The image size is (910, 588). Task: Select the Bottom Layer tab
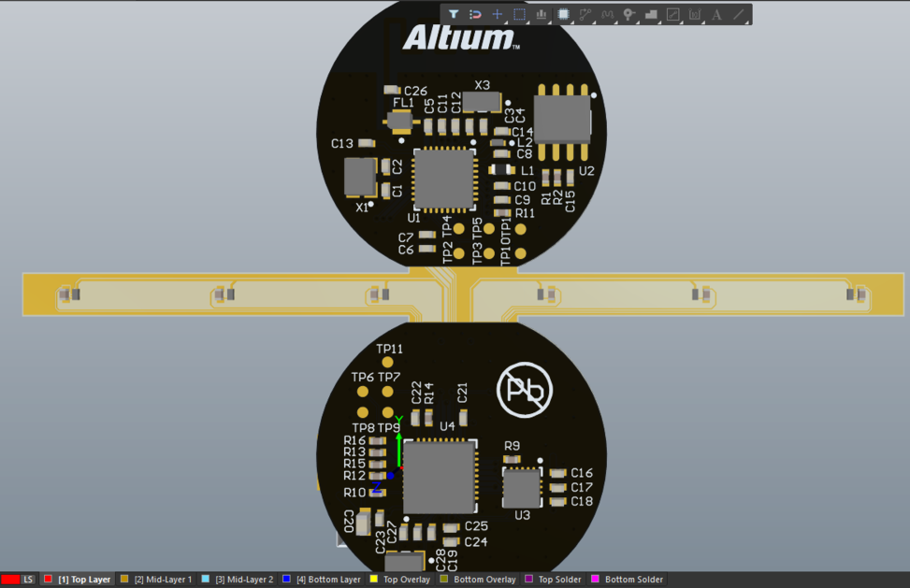pos(327,580)
